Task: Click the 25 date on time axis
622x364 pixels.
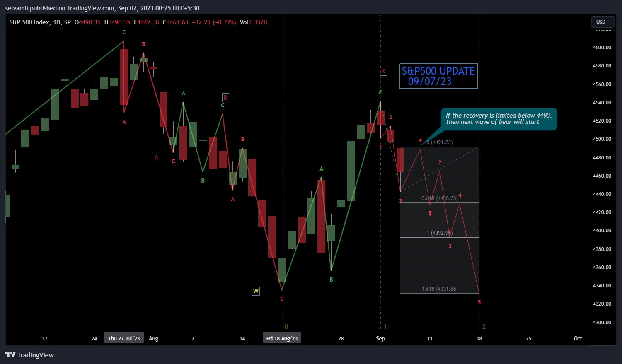Action: 528,339
